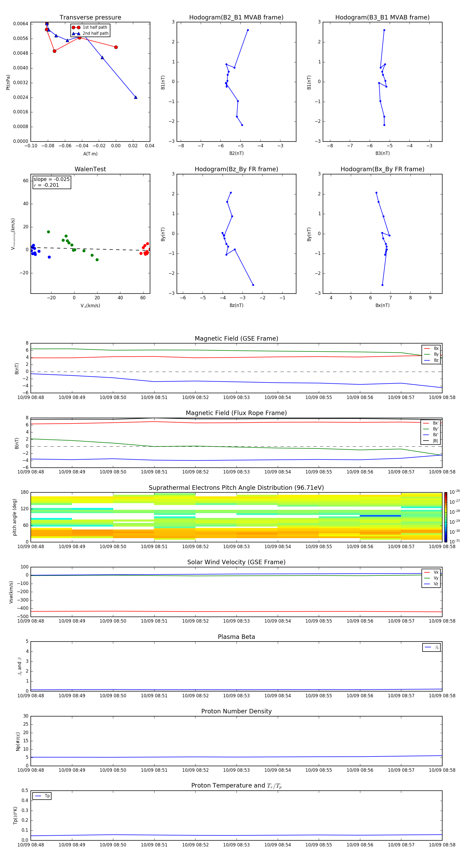Click the lowest point in Bz_By hodogram

[x=253, y=285]
